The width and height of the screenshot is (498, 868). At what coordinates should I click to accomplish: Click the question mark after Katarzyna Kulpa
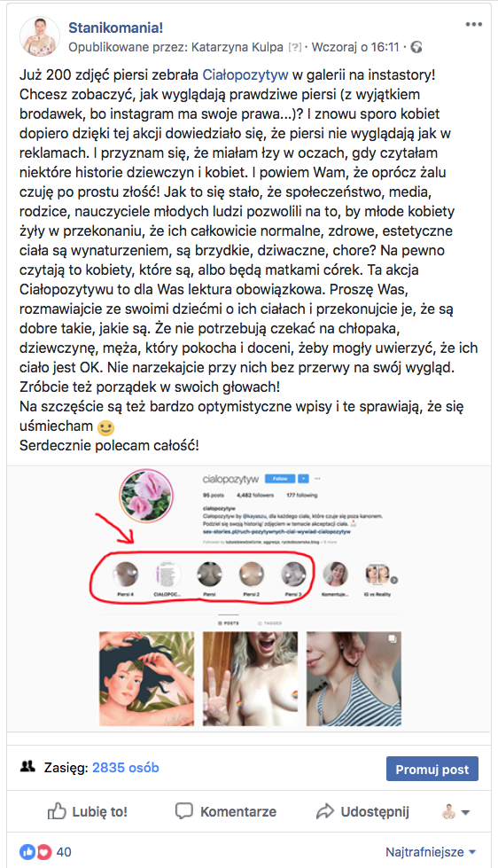(x=294, y=48)
